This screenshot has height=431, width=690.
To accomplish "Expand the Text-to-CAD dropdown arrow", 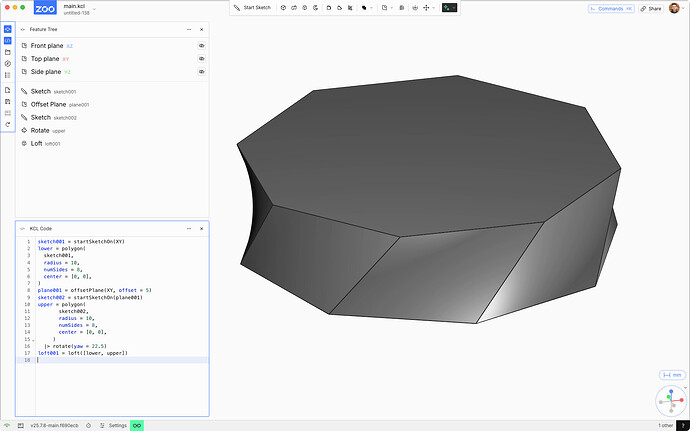I will pyautogui.click(x=454, y=8).
